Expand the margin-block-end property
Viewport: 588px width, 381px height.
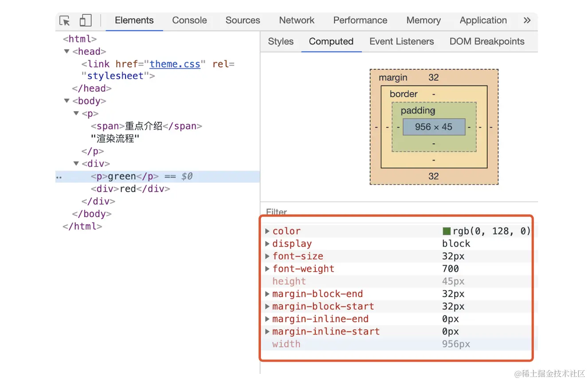click(267, 294)
